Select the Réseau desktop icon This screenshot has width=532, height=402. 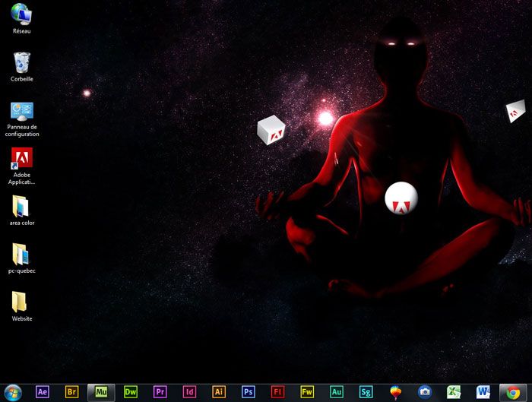pyautogui.click(x=22, y=18)
